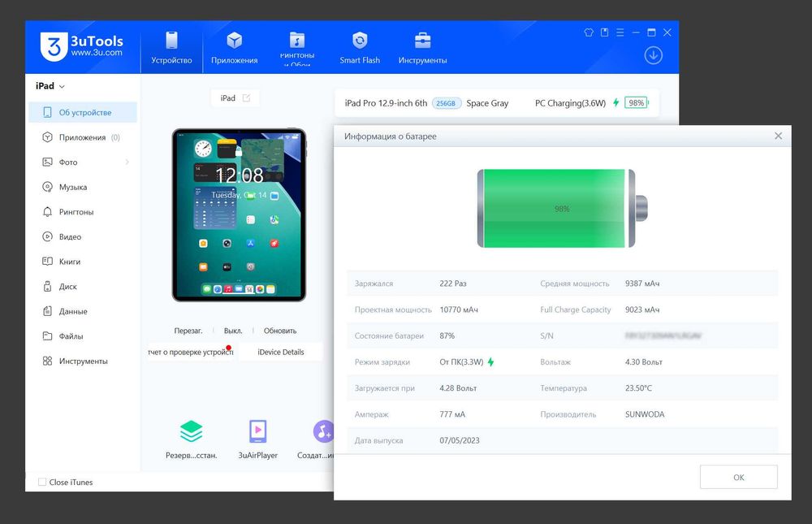This screenshot has width=812, height=524.
Task: Launch the Резерв...сстан. backup tool
Action: click(191, 440)
